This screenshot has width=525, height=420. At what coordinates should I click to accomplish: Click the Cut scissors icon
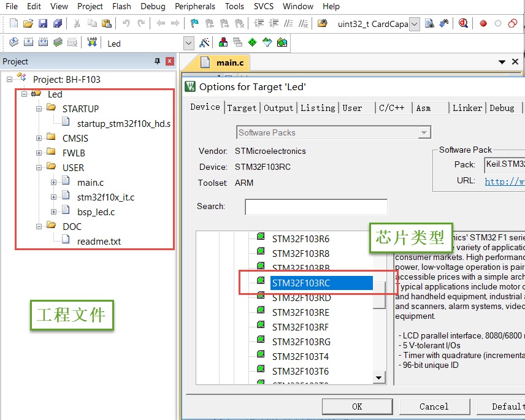pyautogui.click(x=77, y=23)
